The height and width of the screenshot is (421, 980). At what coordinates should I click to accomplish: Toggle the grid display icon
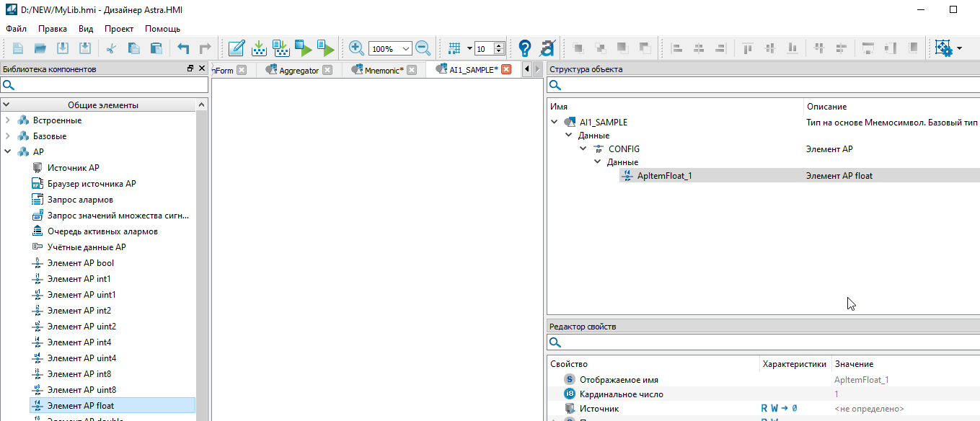[x=454, y=48]
